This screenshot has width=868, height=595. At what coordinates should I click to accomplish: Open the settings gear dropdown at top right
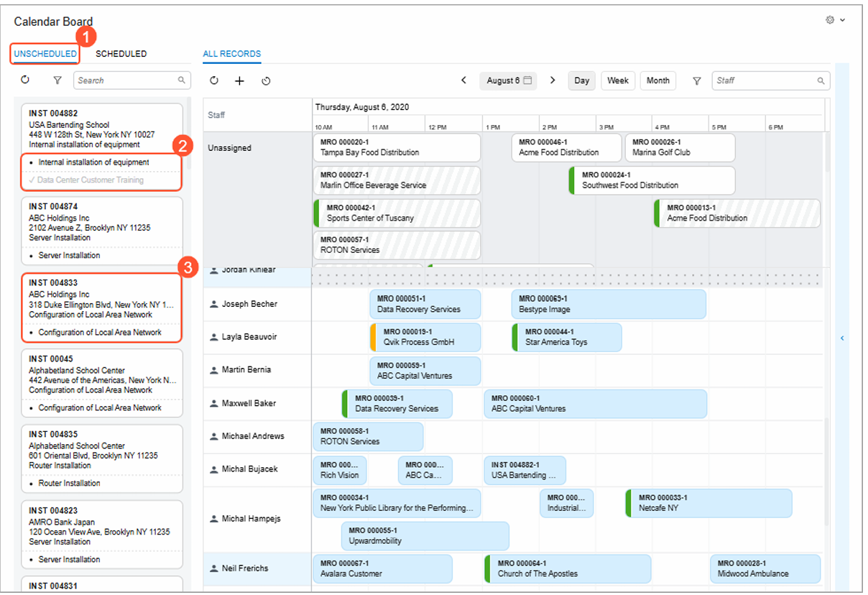click(835, 20)
